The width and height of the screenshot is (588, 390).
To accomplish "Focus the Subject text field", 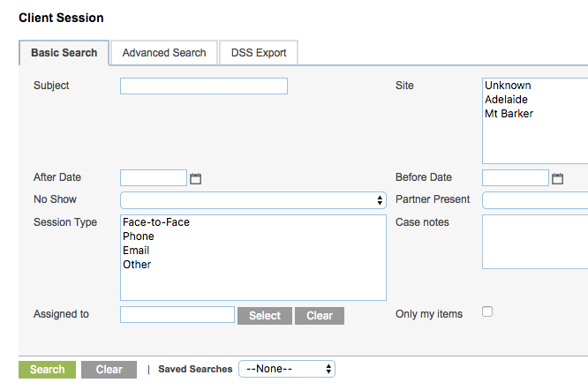I will [204, 86].
